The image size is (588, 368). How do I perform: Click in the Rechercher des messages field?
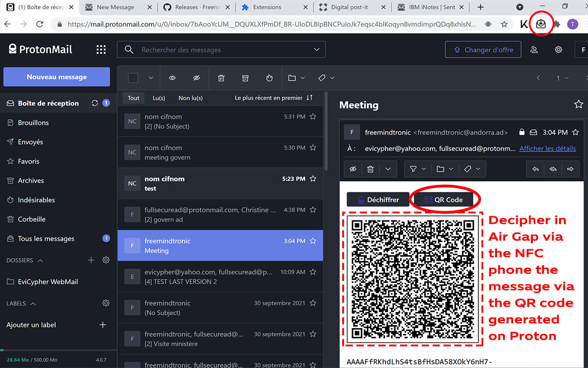click(x=221, y=50)
